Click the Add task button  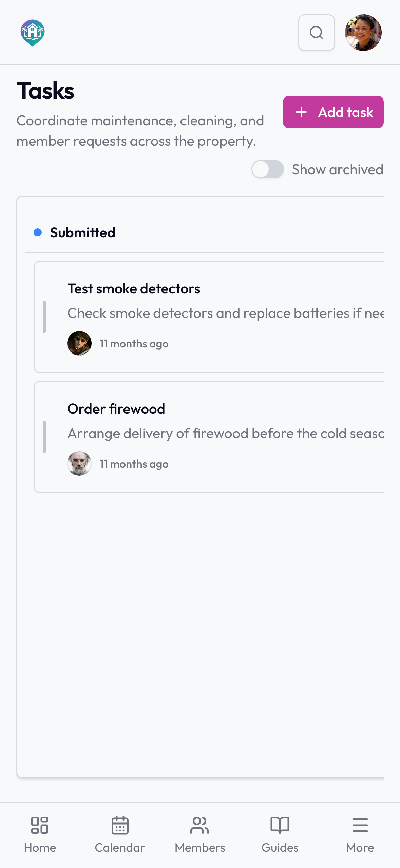[333, 112]
